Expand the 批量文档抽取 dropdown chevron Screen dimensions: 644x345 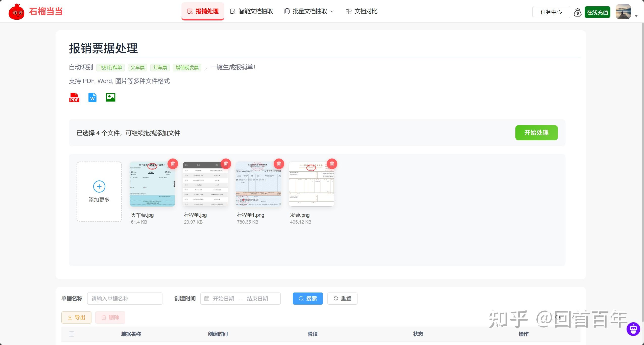tap(332, 12)
